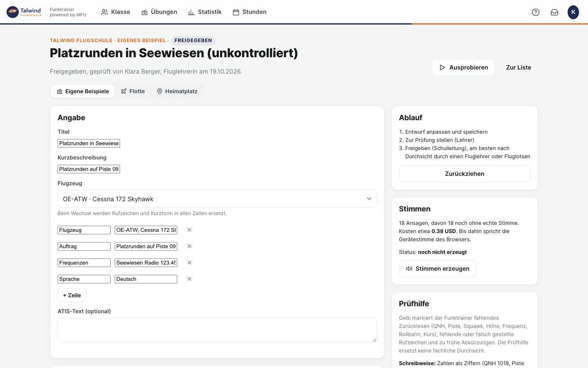Edit the Frequenzen label field
This screenshot has width=588, height=368.
click(84, 263)
